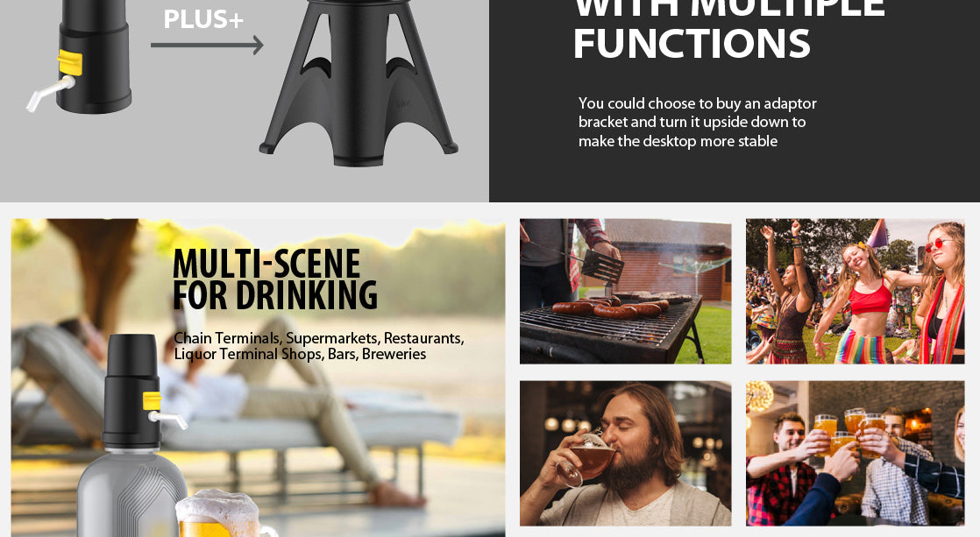Click the festival dancing women photo

pos(855,291)
